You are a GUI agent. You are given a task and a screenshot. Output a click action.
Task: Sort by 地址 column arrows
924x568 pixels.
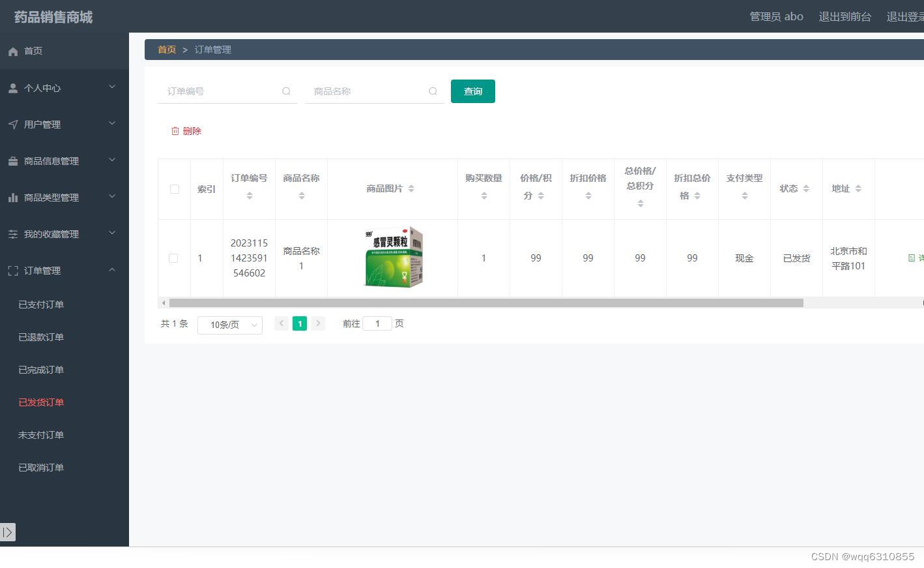point(858,188)
